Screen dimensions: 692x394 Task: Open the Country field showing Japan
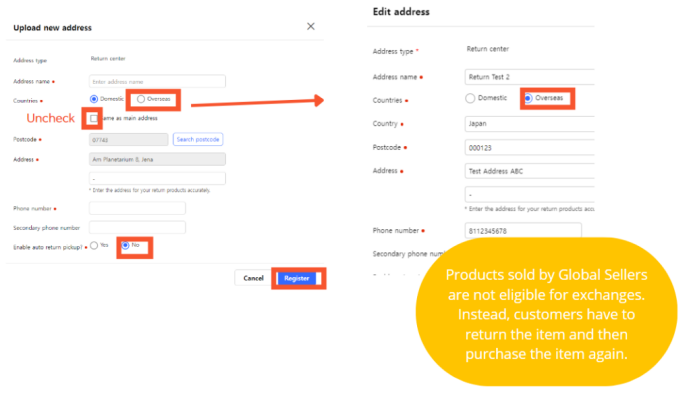(x=530, y=124)
